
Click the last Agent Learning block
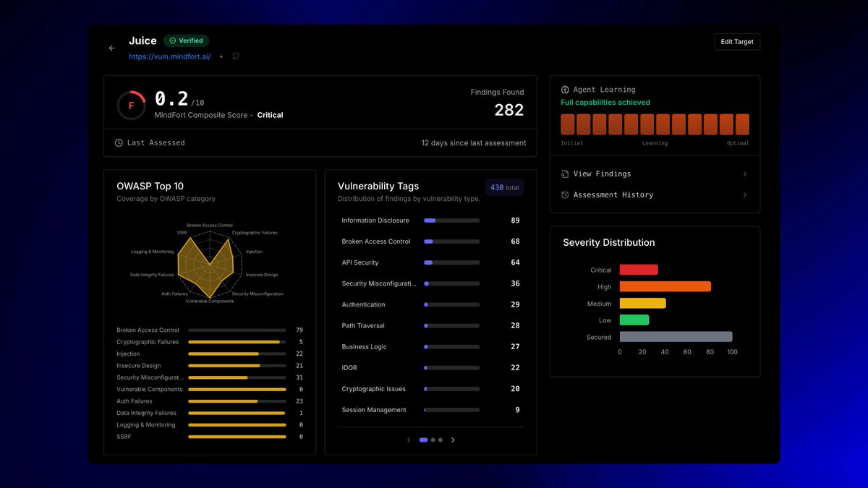tap(742, 124)
